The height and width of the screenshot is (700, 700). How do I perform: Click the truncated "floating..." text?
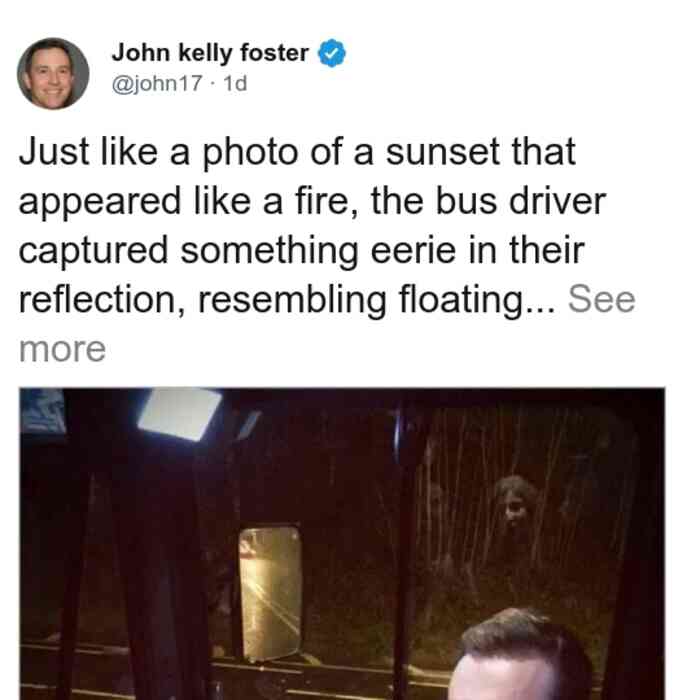(477, 300)
